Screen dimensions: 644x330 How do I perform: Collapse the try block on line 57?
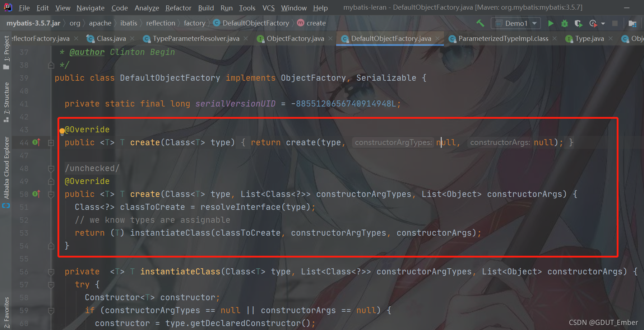[51, 285]
